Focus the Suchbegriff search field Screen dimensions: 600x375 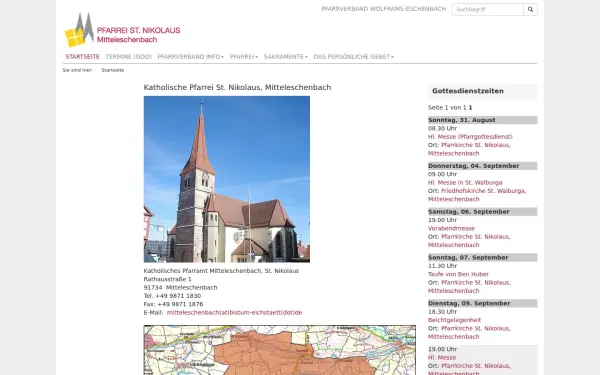(488, 10)
